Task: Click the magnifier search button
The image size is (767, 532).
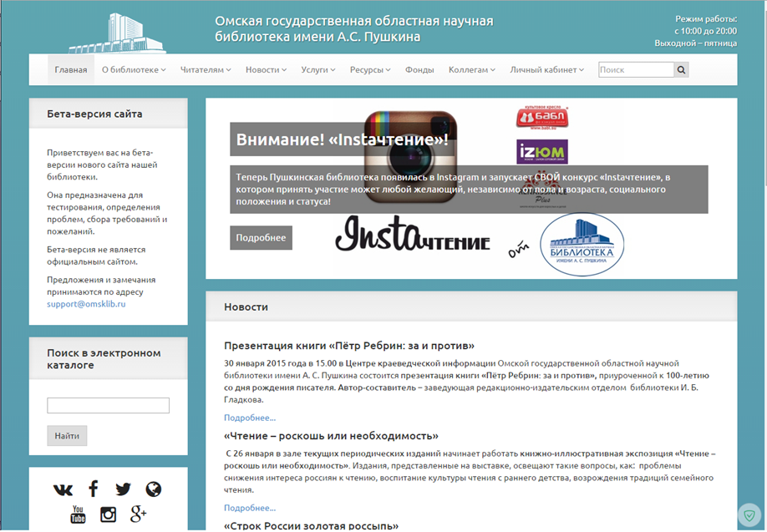Action: [x=681, y=70]
